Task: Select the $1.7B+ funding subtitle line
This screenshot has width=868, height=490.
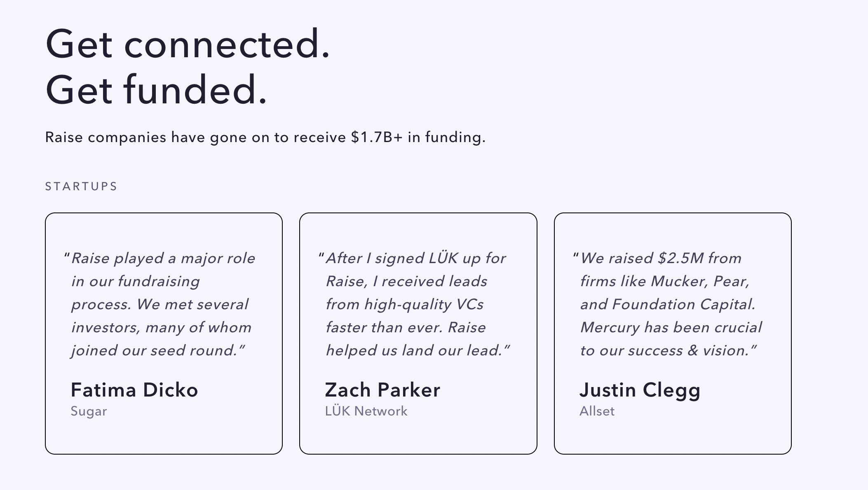Action: pyautogui.click(x=265, y=137)
